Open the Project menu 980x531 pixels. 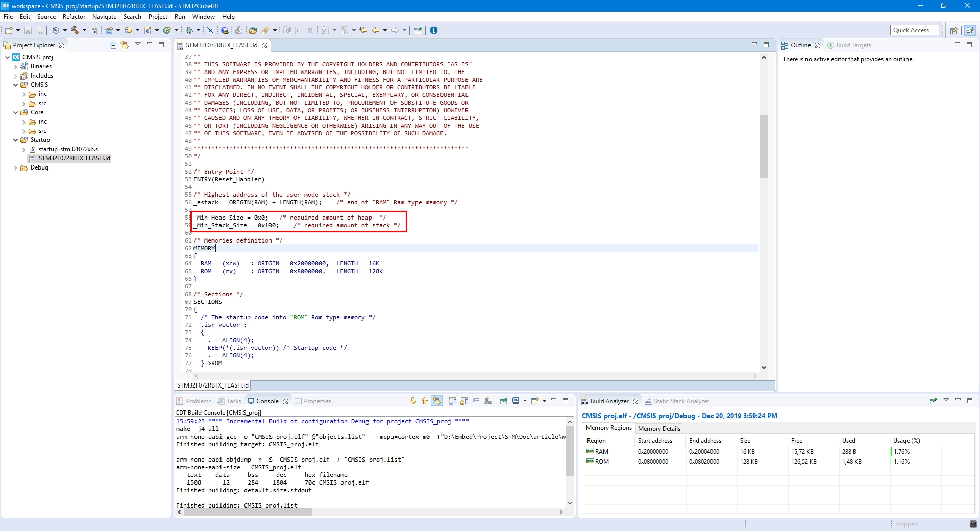click(158, 17)
